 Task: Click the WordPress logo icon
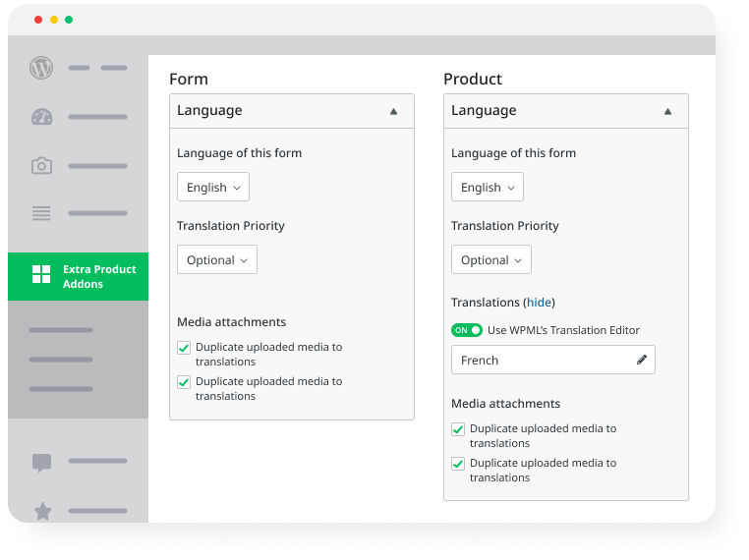(x=41, y=68)
